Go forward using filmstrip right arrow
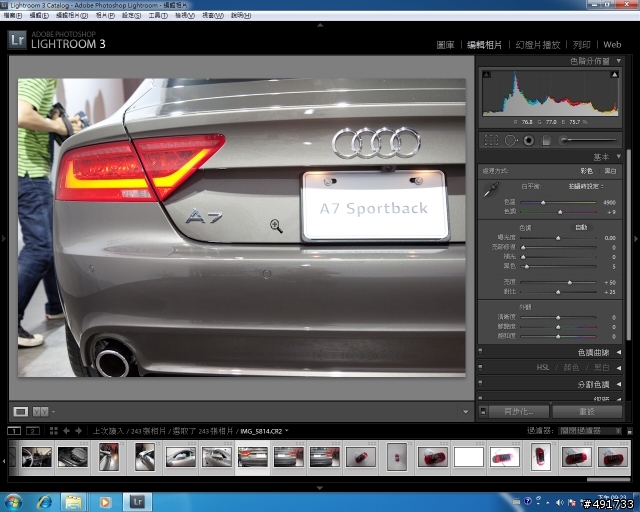The height and width of the screenshot is (512, 640). point(78,431)
